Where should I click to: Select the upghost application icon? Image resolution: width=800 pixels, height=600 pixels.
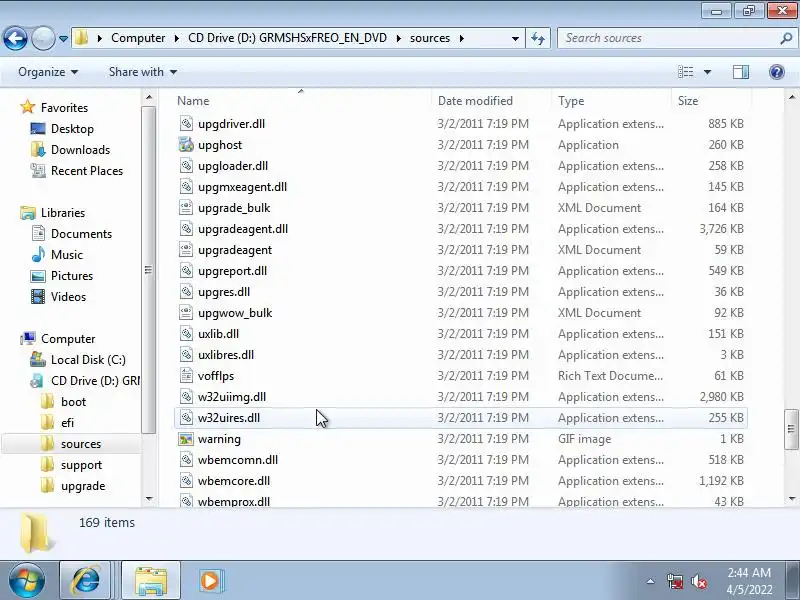(x=186, y=144)
